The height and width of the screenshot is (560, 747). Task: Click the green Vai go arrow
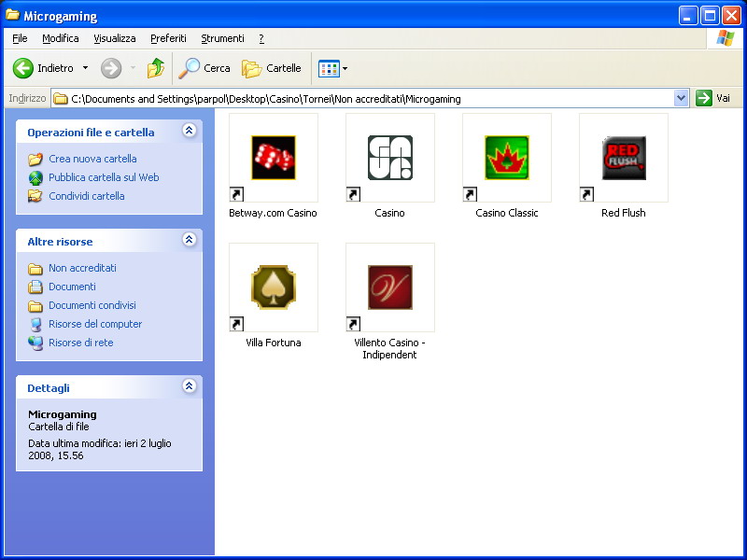(704, 98)
